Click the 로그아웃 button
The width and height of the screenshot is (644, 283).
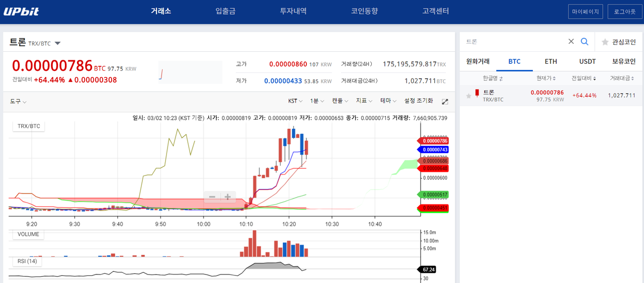click(624, 12)
